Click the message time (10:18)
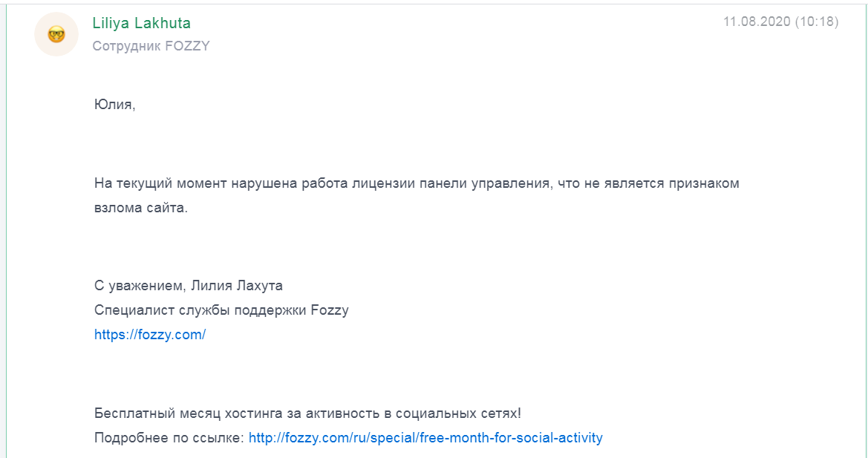This screenshot has width=868, height=458. pyautogui.click(x=817, y=22)
